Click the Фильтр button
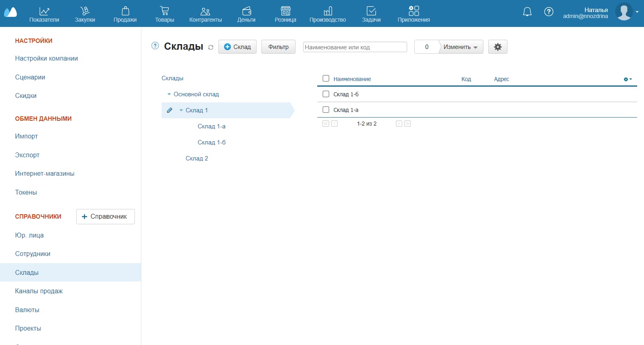 click(278, 47)
